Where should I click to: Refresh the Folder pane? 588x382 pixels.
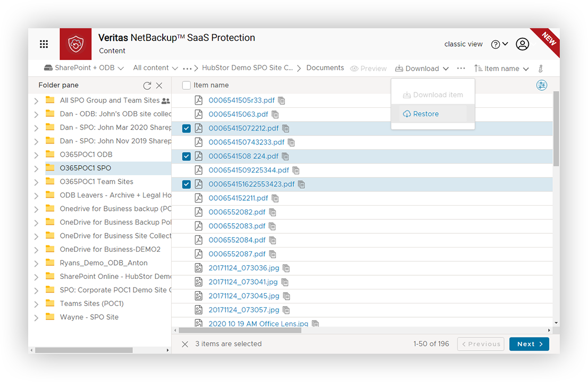147,86
